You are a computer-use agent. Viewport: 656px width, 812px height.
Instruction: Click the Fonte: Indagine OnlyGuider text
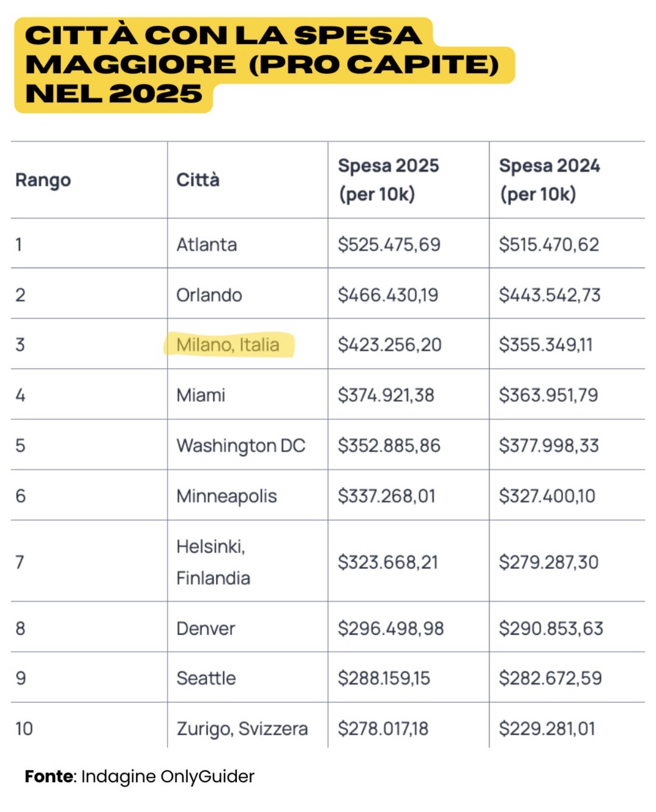point(140,776)
